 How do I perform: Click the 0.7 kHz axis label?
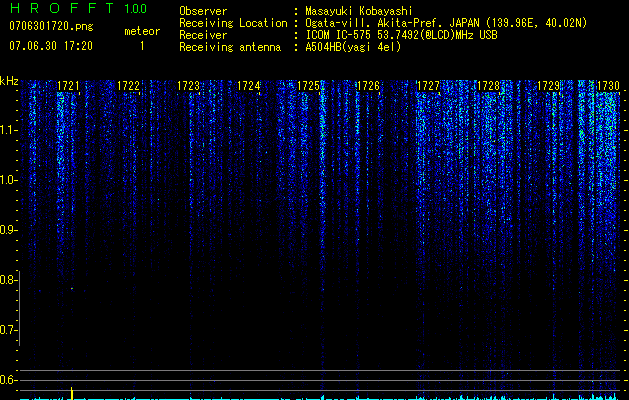click(x=8, y=330)
